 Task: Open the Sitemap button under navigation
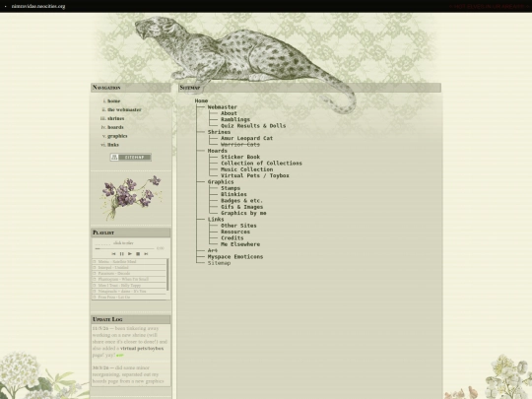(x=131, y=157)
